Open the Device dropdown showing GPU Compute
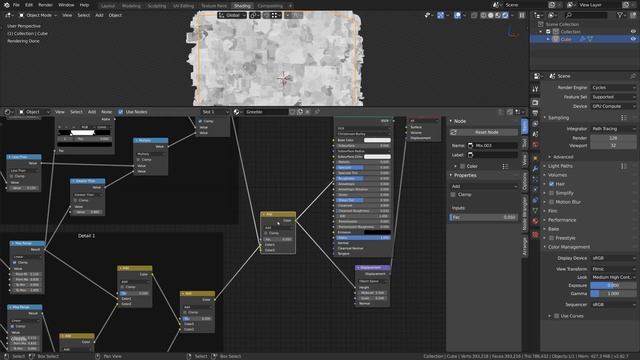Viewport: 640px width, 360px height. 613,106
